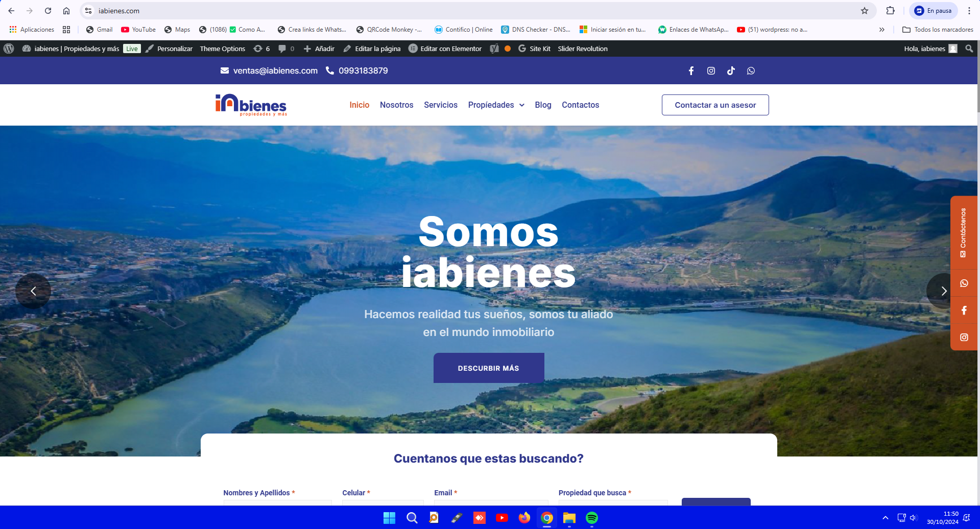Open the admin bar search magnifier

969,49
